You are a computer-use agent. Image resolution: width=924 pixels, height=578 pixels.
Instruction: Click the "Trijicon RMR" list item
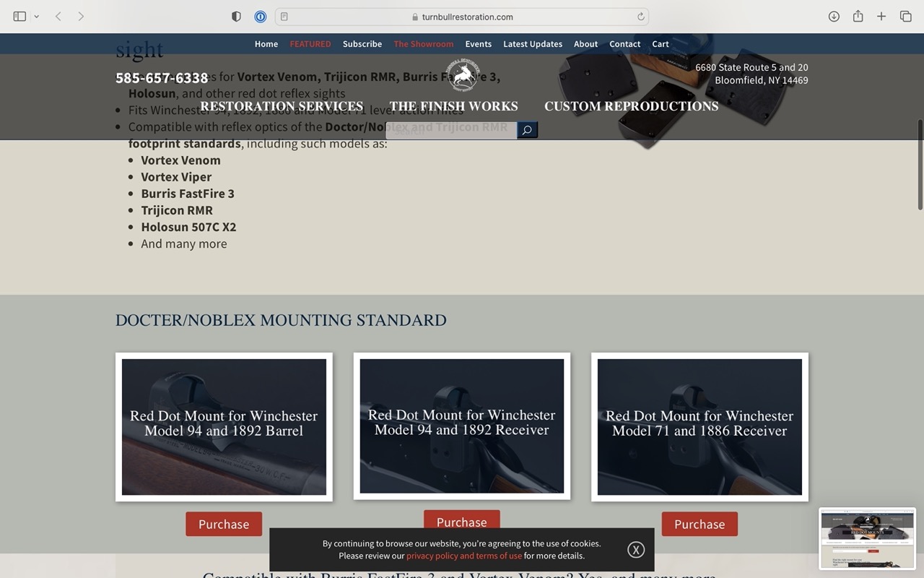(x=177, y=210)
